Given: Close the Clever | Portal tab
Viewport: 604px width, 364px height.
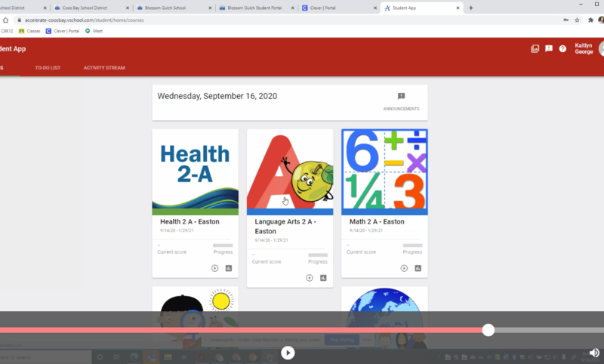Looking at the screenshot, I should click(375, 8).
